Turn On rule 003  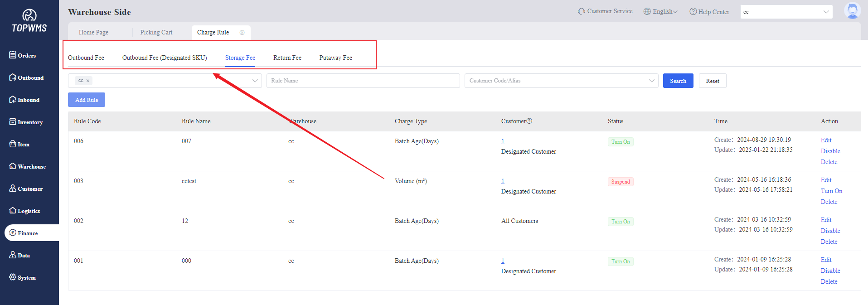[831, 191]
